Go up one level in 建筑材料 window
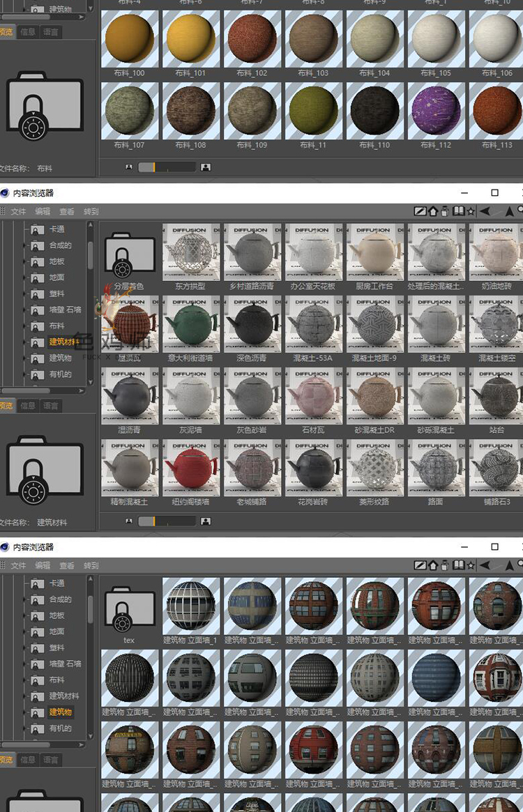The height and width of the screenshot is (812, 523). pos(509,211)
